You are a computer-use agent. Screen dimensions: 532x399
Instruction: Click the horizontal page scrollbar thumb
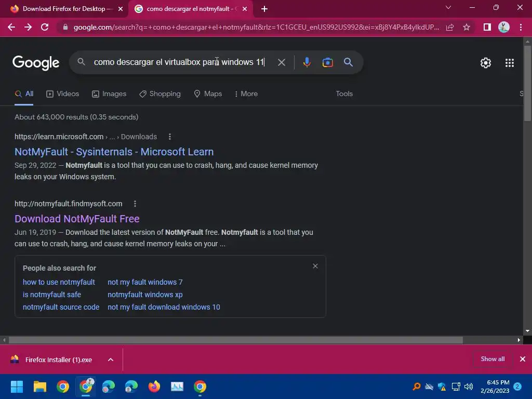coord(235,340)
